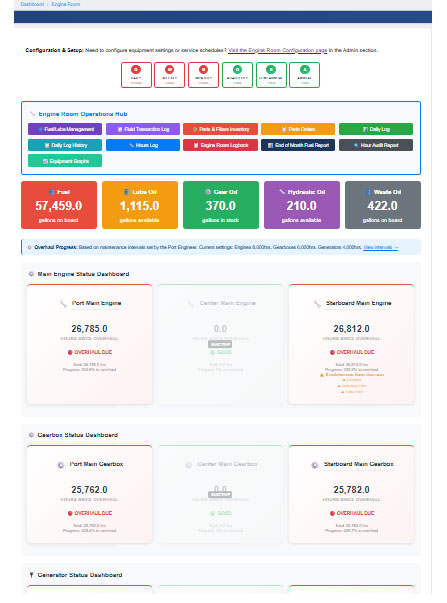The image size is (447, 603).
Task: Click the icon on Parts & Filters Inventory button
Action: point(195,129)
